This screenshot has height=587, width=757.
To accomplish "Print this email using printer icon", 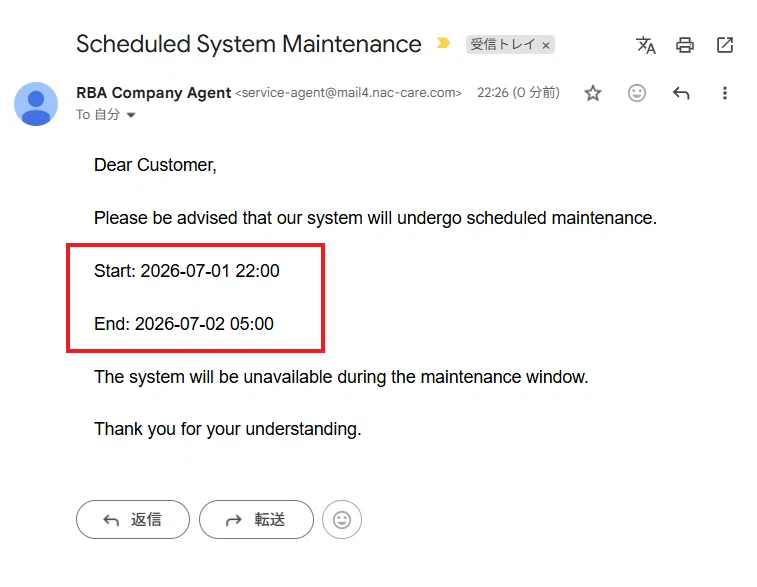I will pos(685,45).
